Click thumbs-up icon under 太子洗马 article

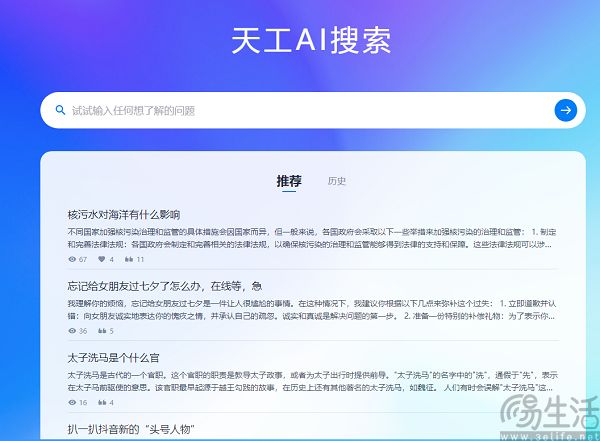pos(102,402)
